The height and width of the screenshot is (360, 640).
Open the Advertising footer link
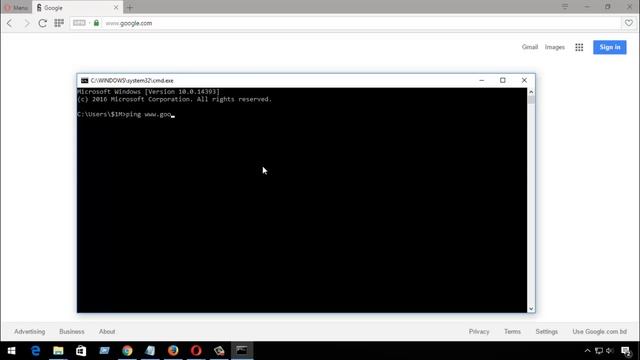(x=29, y=331)
